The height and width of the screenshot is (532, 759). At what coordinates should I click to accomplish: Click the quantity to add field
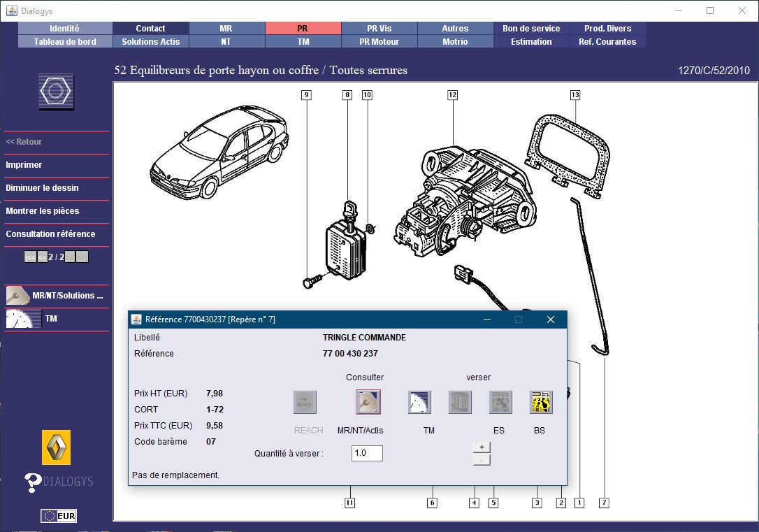click(367, 453)
